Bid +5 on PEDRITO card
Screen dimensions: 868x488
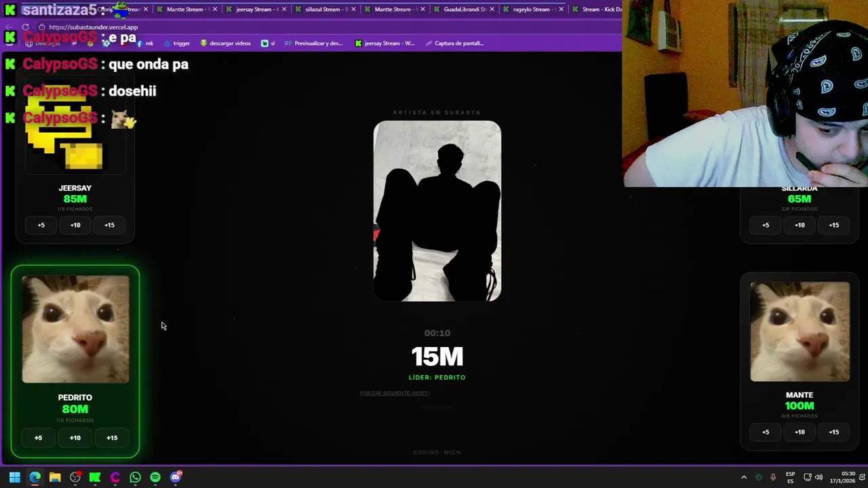coord(39,438)
